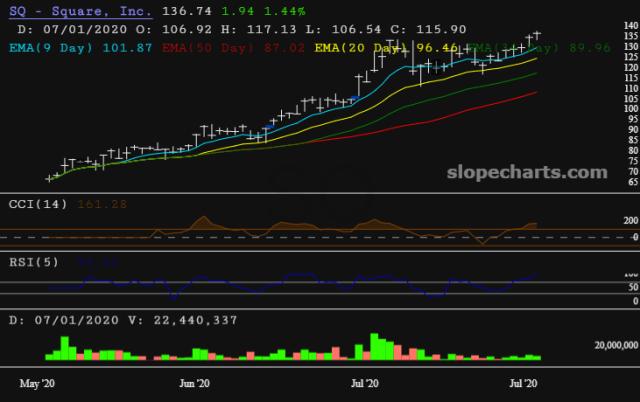
Task: Click the Jun '20 date axis label
Action: (194, 384)
